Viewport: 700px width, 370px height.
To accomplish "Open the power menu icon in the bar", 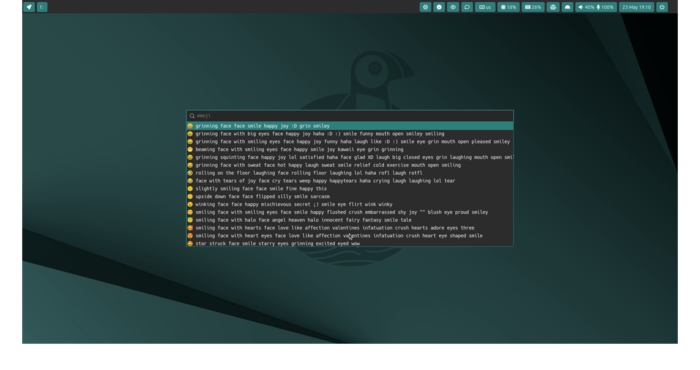I will tap(662, 7).
